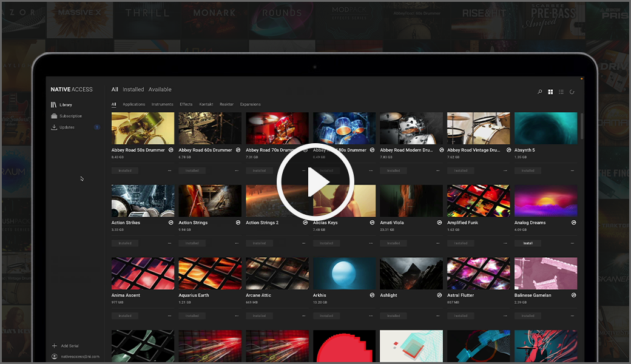The width and height of the screenshot is (631, 364).
Task: Open Abbey Road 60s Drummer thumbnail
Action: [x=210, y=128]
